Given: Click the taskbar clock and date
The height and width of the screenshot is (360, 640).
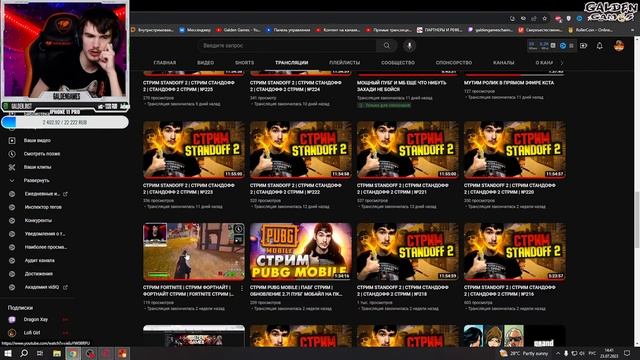Looking at the screenshot, I should pyautogui.click(x=609, y=353).
